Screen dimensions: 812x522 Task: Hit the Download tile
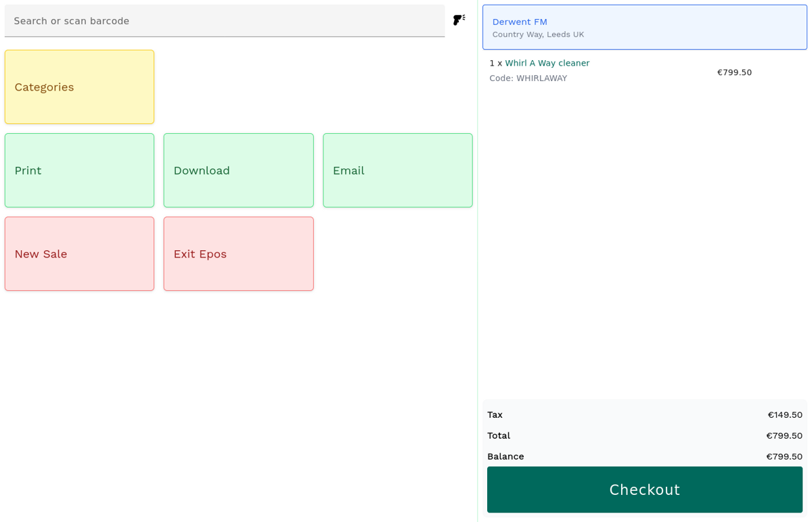238,170
